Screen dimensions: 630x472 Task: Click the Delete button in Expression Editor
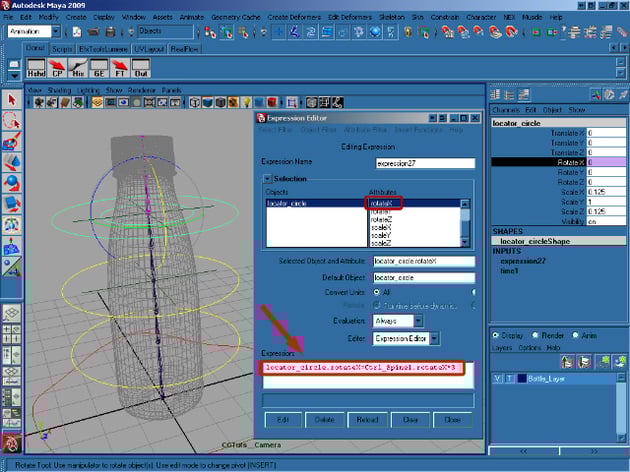322,420
